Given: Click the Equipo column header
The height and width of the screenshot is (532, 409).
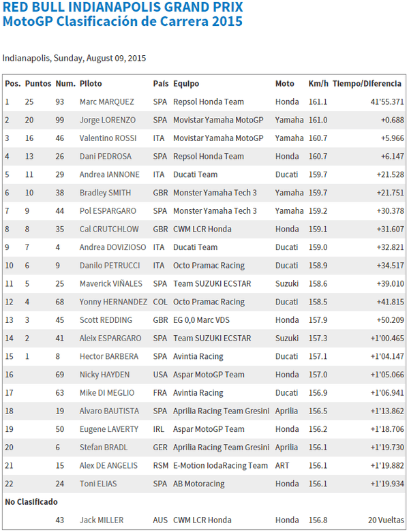Looking at the screenshot, I should [186, 84].
